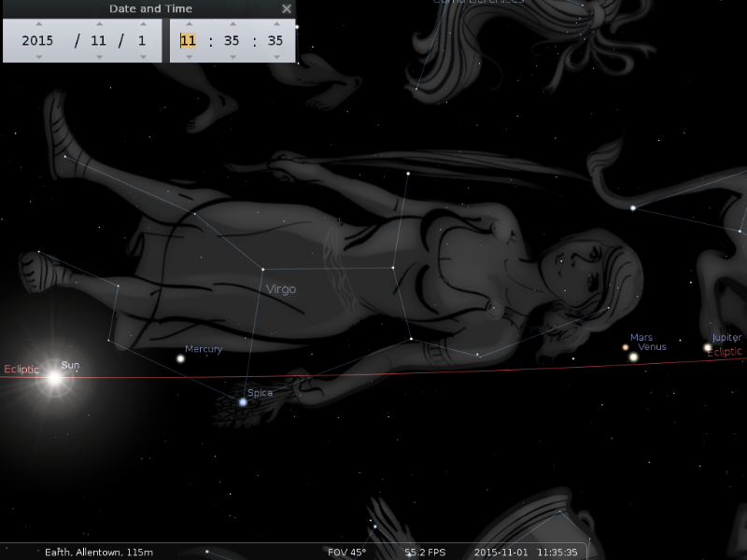This screenshot has width=747, height=560.
Task: Click the Virgo constellation label
Action: tap(281, 289)
